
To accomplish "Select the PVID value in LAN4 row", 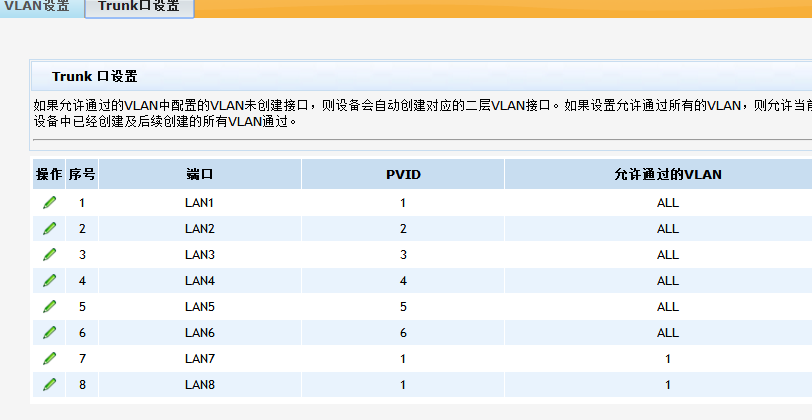I will [403, 281].
